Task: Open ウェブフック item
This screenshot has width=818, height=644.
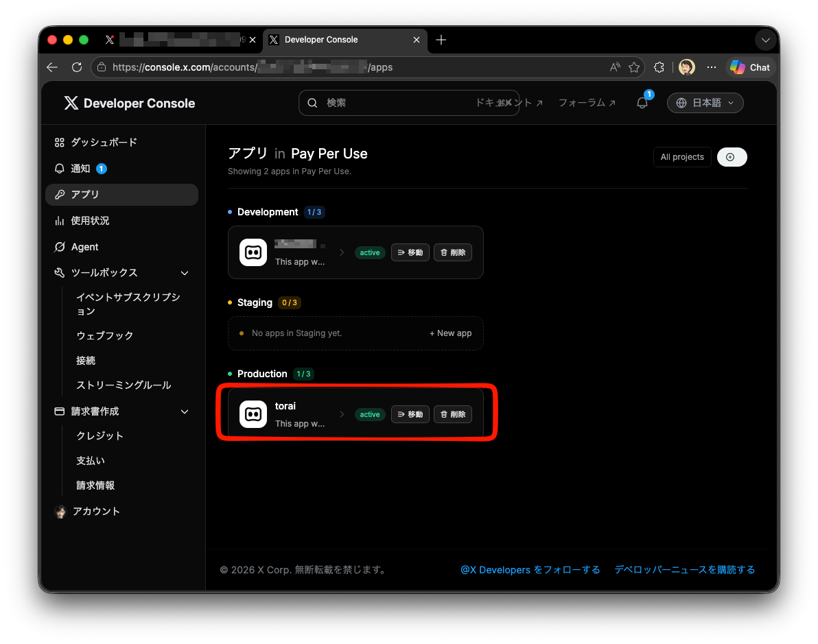Action: point(105,335)
